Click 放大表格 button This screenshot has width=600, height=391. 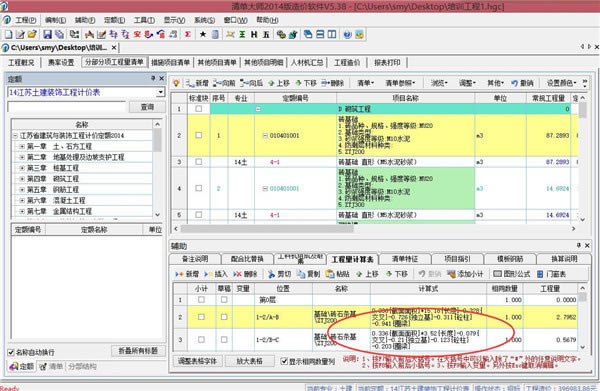coord(249,361)
